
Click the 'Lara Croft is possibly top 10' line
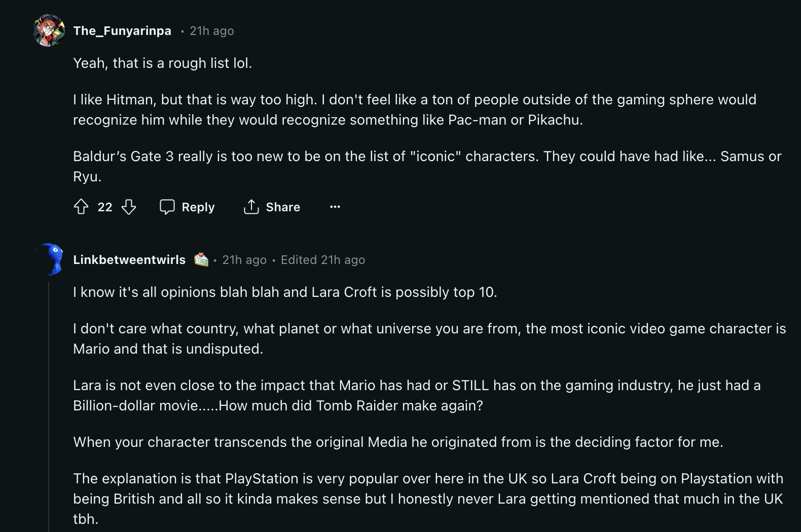[x=285, y=292]
